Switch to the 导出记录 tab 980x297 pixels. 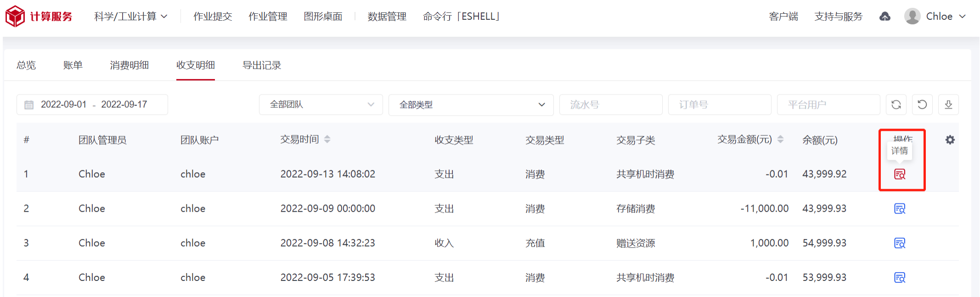pos(262,65)
